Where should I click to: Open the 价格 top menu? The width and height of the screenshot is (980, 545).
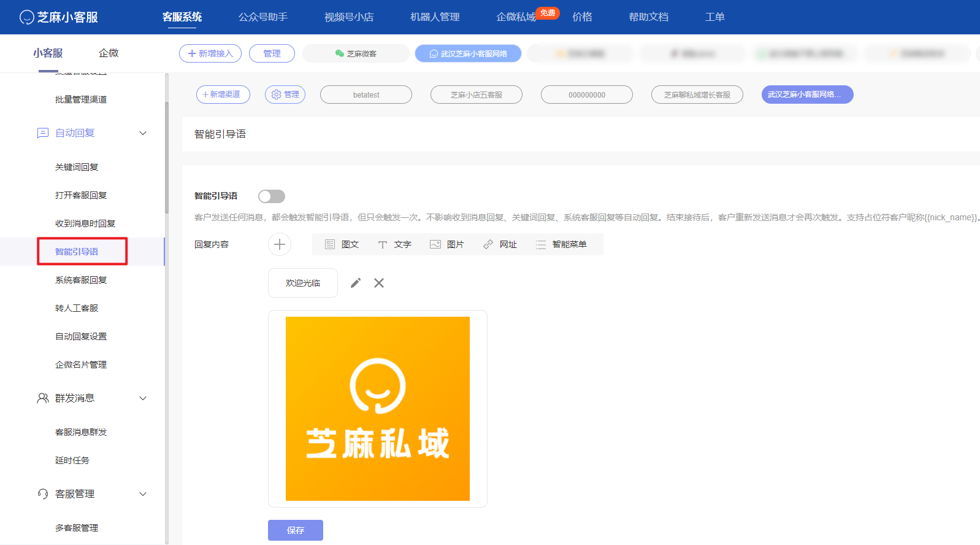582,17
